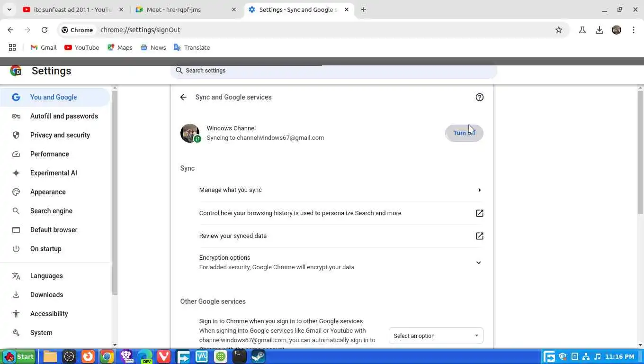Launch Brave browser from the taskbar
Viewport: 644px width, 364px height.
(x=126, y=356)
